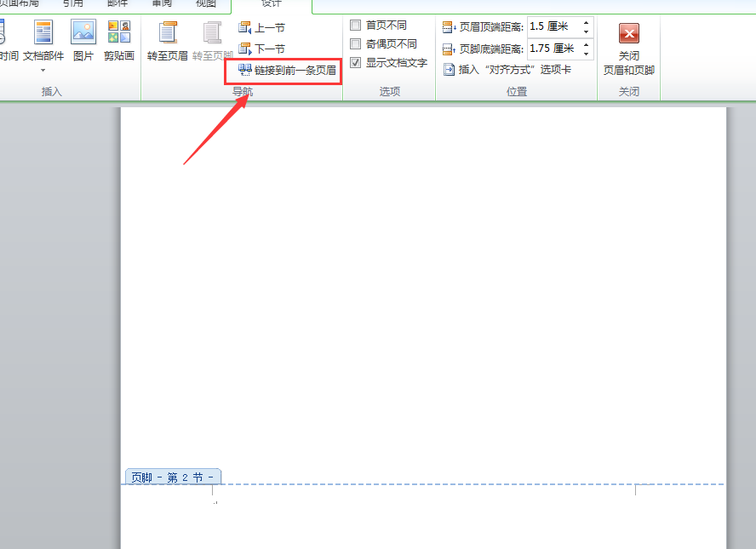This screenshot has height=549, width=756.
Task: Click 插入"对齐方式"选项卡 button
Action: click(x=507, y=70)
